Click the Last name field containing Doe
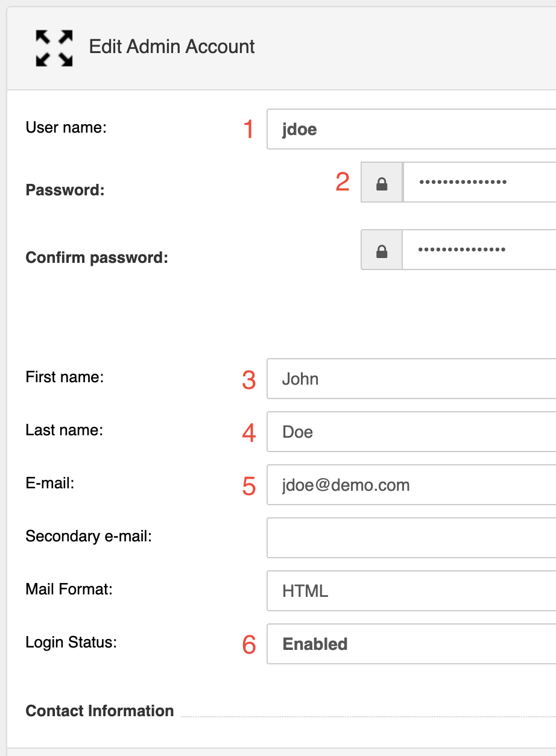The width and height of the screenshot is (556, 756). pos(411,432)
